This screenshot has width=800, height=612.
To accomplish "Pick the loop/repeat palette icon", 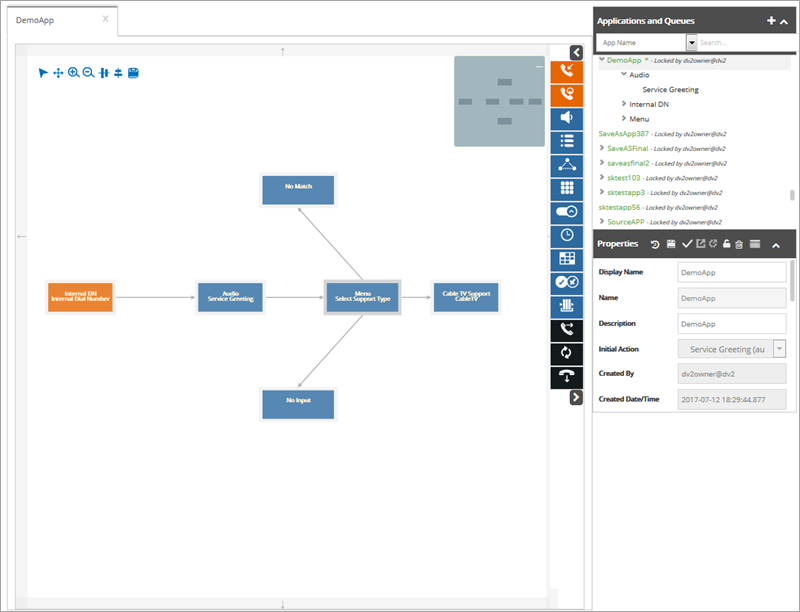I will click(x=566, y=353).
